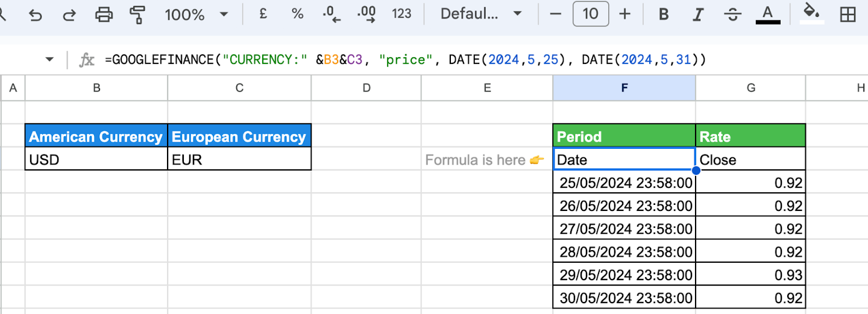Select the Close cell
868x314 pixels.
click(x=751, y=159)
